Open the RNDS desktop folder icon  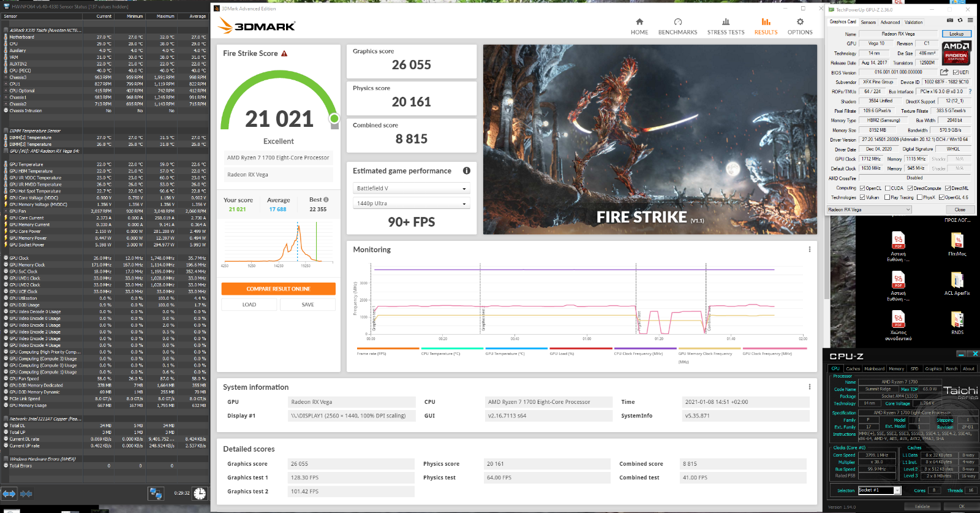pyautogui.click(x=957, y=322)
